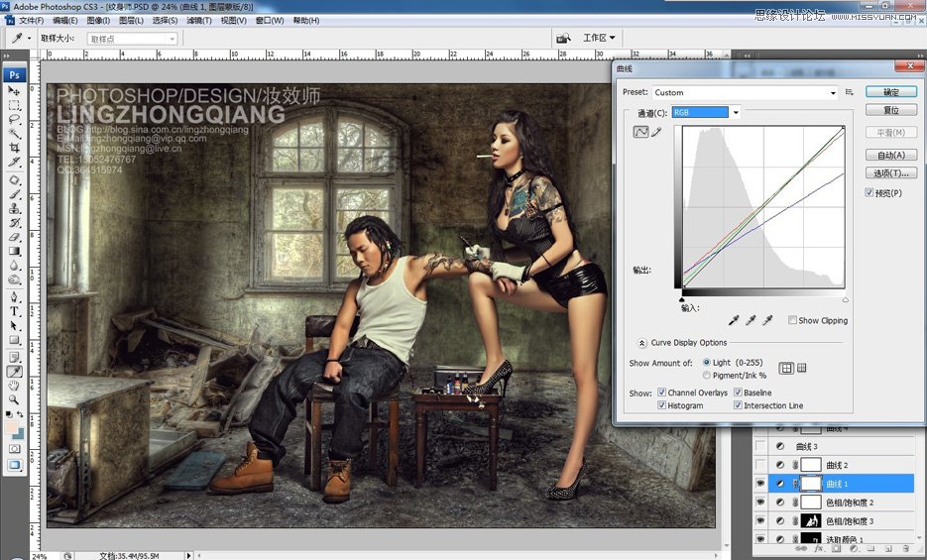This screenshot has width=927, height=560.
Task: Select the black point eyedropper in Curves
Action: click(733, 320)
